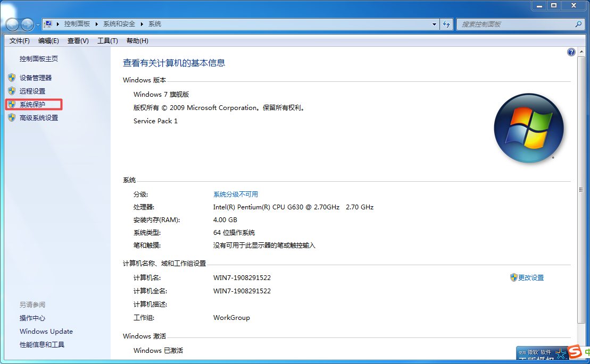
Task: Click the 系统分级不可用 rating link
Action: click(x=235, y=194)
